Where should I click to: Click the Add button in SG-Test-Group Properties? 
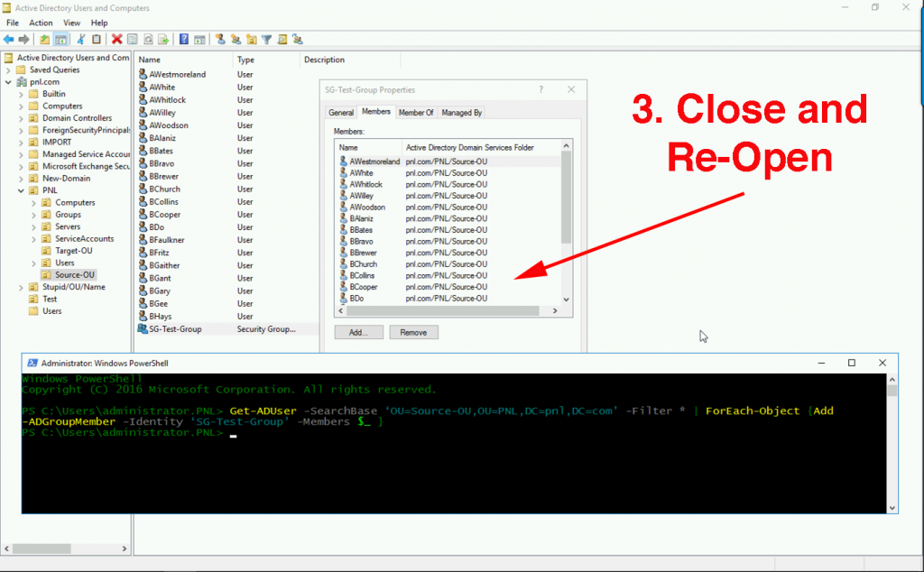pos(358,332)
